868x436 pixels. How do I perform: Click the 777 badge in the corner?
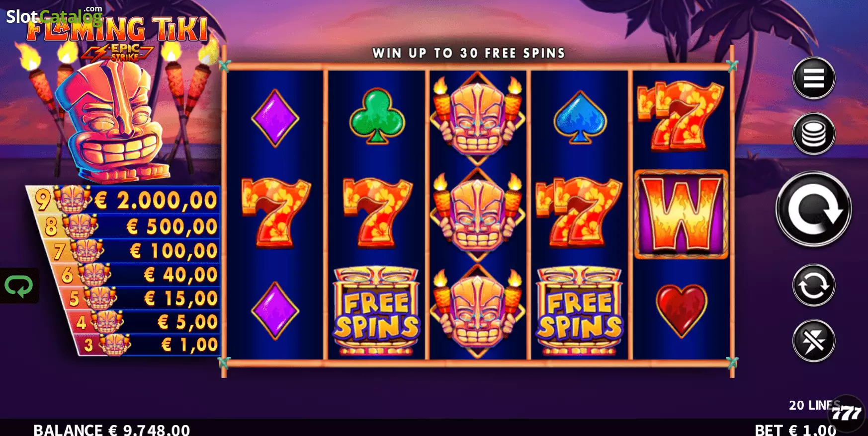pyautogui.click(x=847, y=413)
